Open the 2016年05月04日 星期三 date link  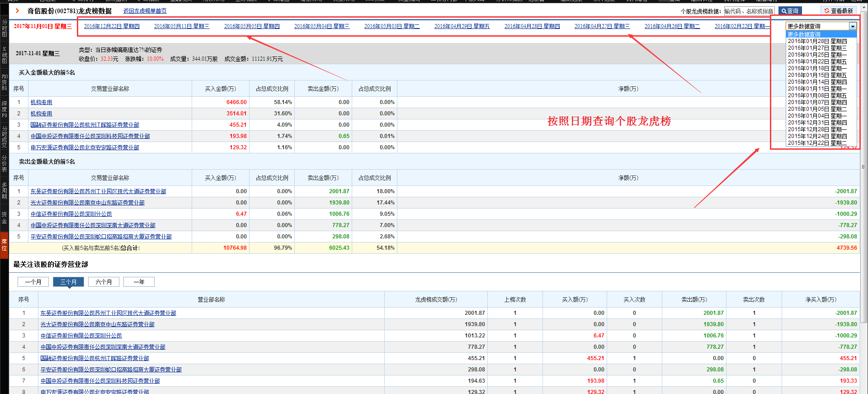coord(322,26)
